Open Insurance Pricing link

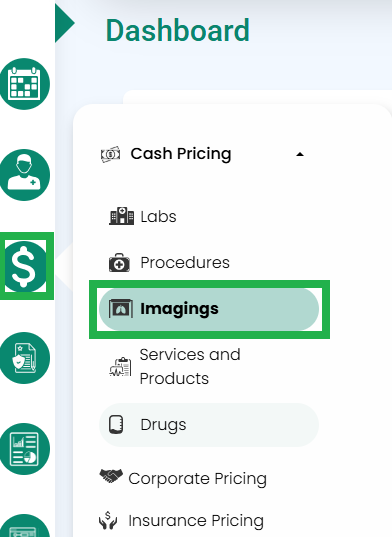[196, 521]
